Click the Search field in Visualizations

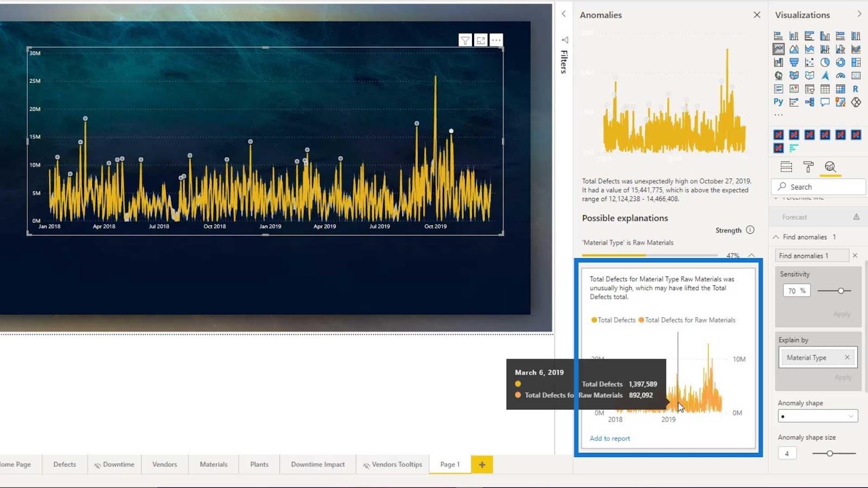pyautogui.click(x=818, y=187)
